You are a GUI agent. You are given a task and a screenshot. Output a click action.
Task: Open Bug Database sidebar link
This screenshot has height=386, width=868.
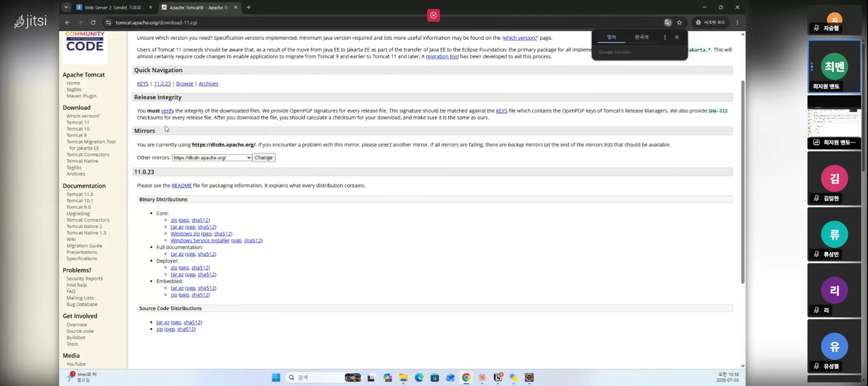(82, 305)
